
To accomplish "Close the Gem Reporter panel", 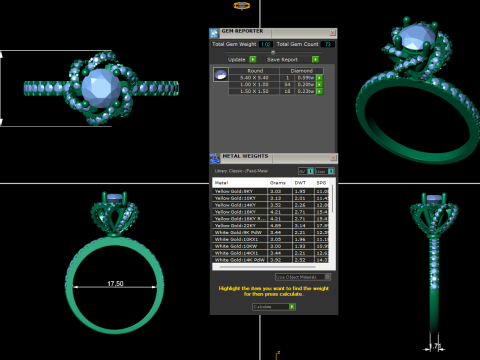I will [x=332, y=33].
